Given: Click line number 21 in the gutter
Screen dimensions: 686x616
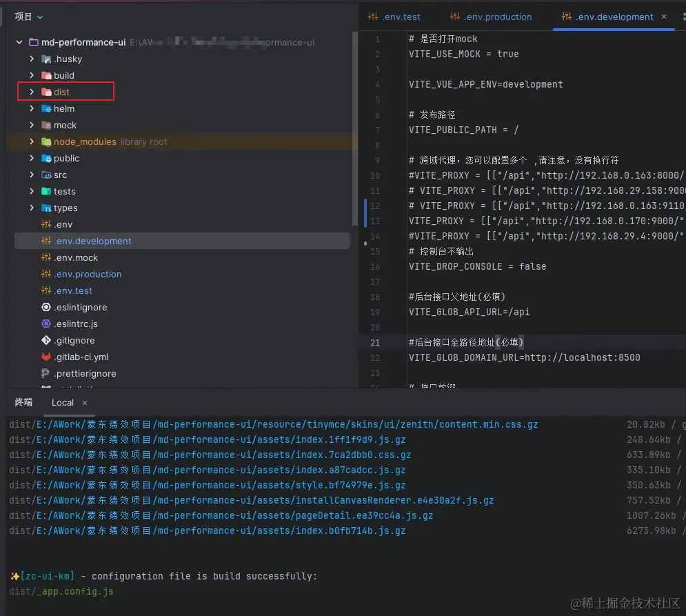Looking at the screenshot, I should (375, 342).
